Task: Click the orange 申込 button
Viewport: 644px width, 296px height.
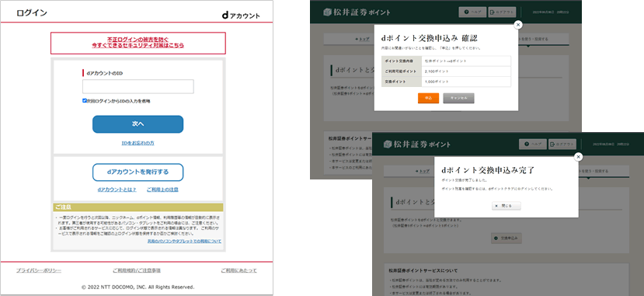Action: point(428,98)
